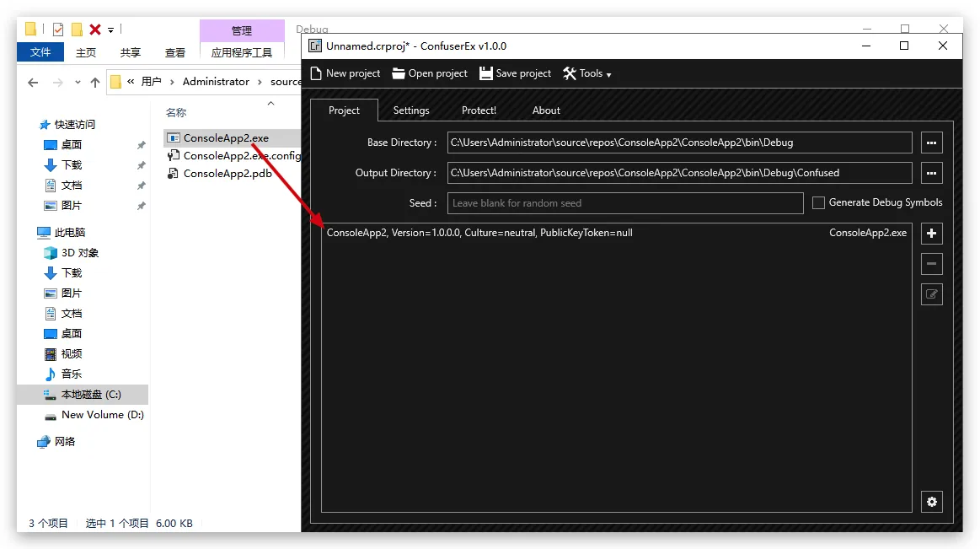Open New Volume (D:) in navigation pane

[x=102, y=415]
